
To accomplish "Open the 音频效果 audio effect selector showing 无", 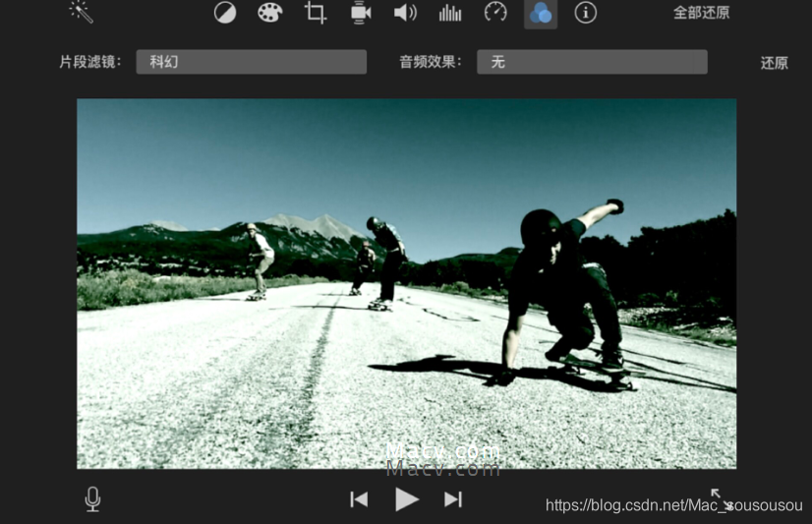I will click(x=592, y=62).
